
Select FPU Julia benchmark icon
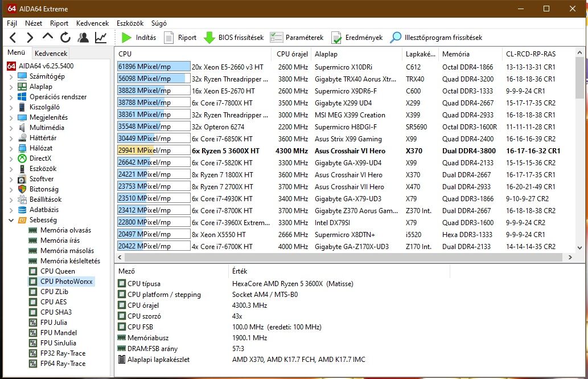pos(33,323)
